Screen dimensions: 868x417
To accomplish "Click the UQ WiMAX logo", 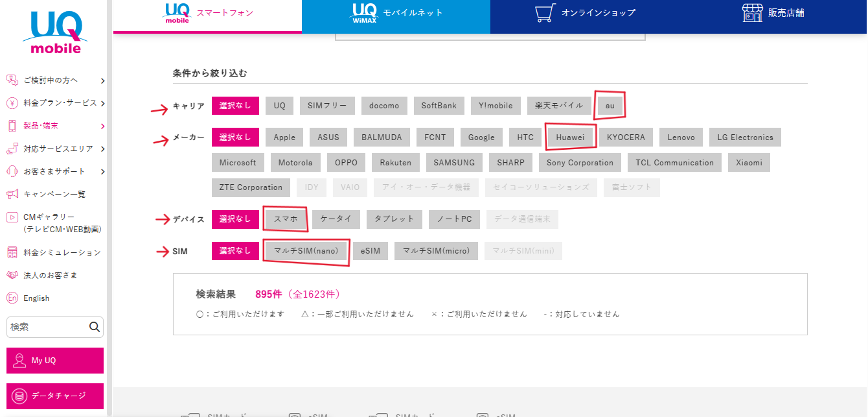I will 365,12.
